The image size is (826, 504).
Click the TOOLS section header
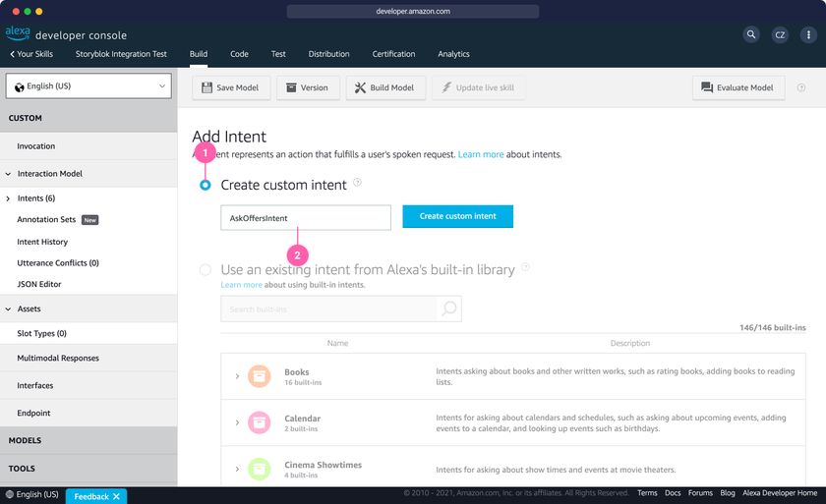click(88, 469)
